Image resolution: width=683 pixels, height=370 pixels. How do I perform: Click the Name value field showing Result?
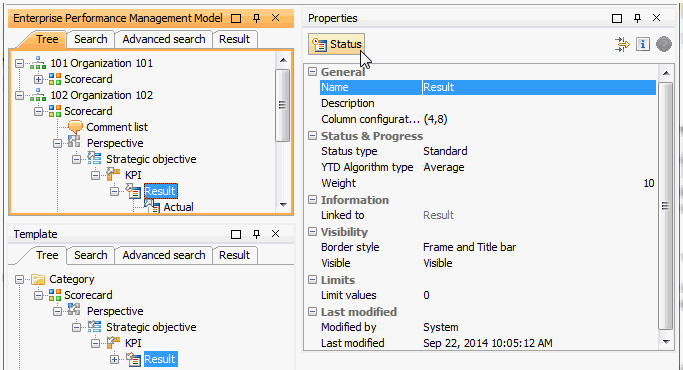pyautogui.click(x=539, y=87)
